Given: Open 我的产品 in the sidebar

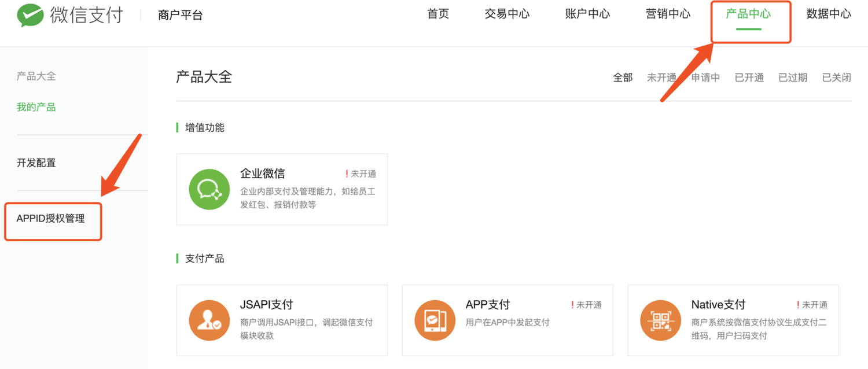Looking at the screenshot, I should pyautogui.click(x=36, y=107).
